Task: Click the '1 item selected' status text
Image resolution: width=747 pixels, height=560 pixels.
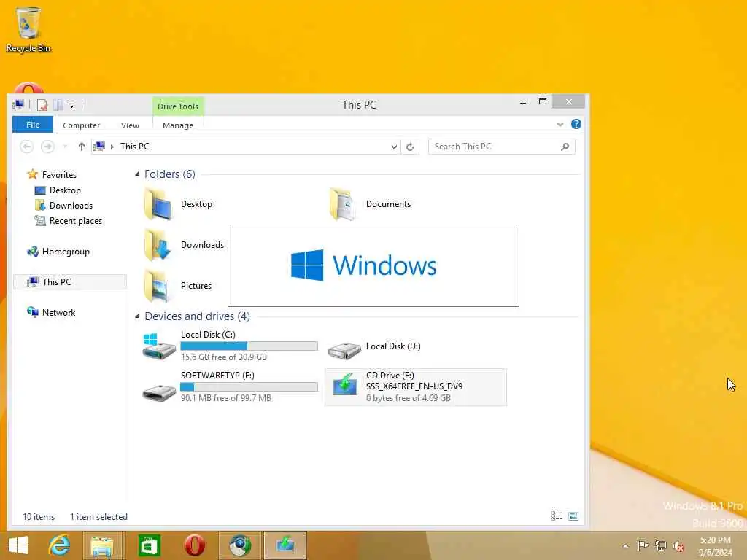Action: pos(98,517)
